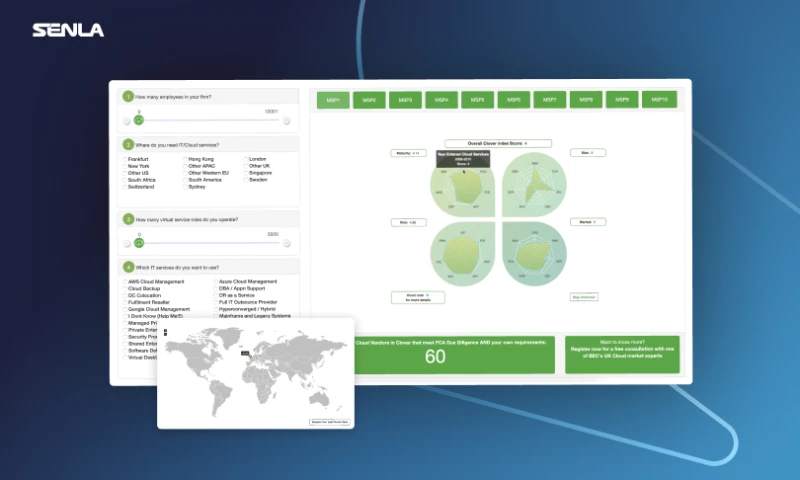Check the Other APAC checkbox
800x480 pixels.
[185, 166]
